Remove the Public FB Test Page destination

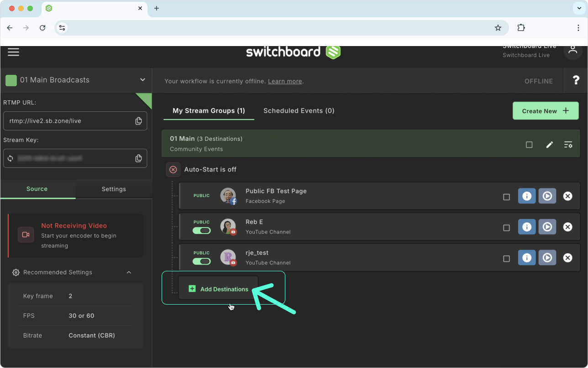click(x=567, y=196)
